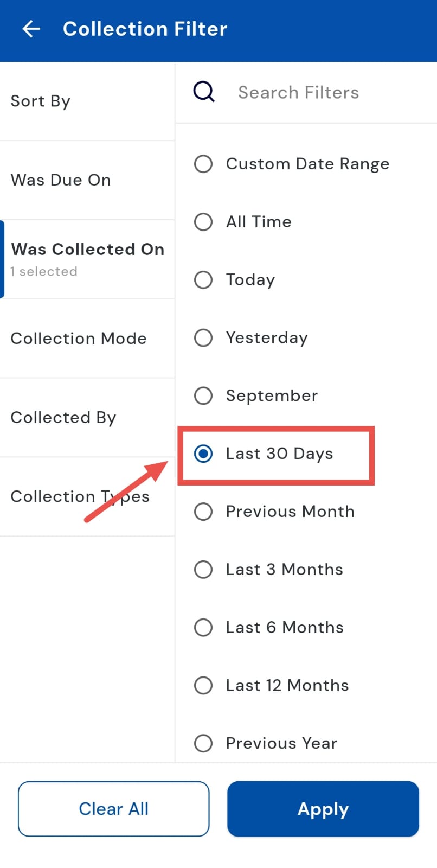Select the Last 3 Months option

[203, 570]
